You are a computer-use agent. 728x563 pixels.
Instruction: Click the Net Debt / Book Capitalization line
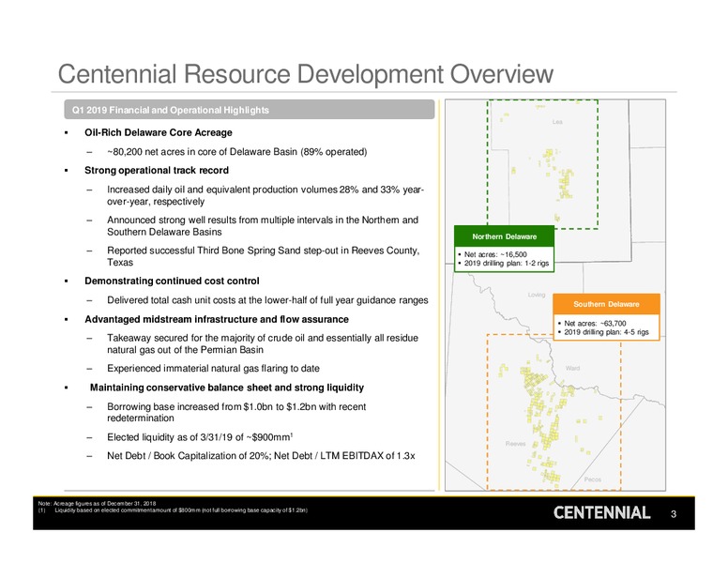pyautogui.click(x=261, y=456)
